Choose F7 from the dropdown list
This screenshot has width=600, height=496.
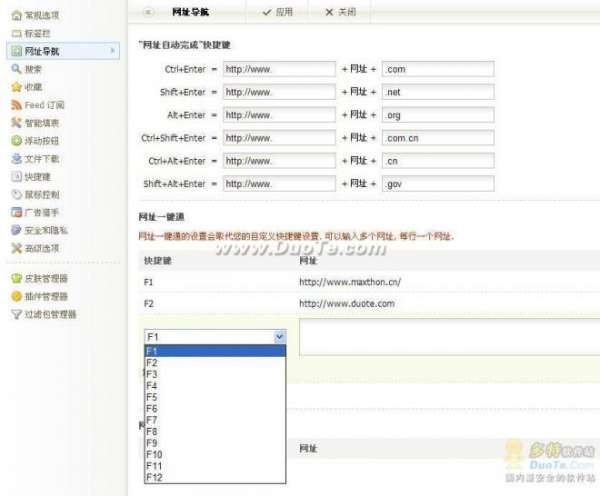click(x=215, y=420)
